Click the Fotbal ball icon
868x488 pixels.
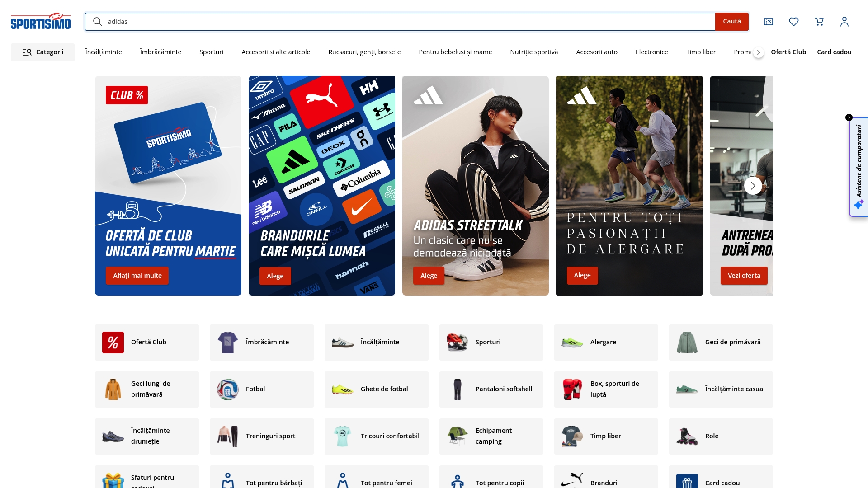(228, 389)
